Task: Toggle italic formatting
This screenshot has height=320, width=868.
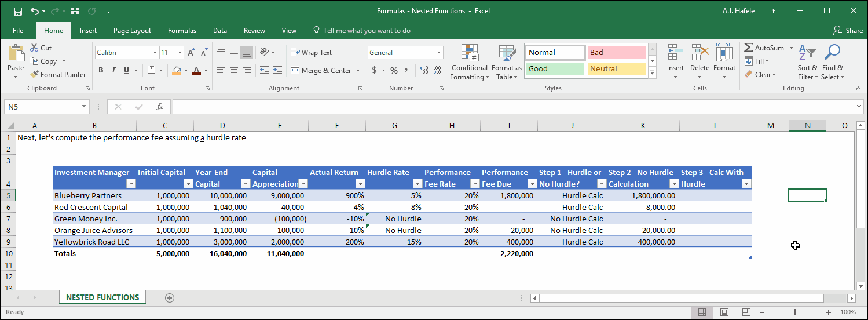Action: 113,70
